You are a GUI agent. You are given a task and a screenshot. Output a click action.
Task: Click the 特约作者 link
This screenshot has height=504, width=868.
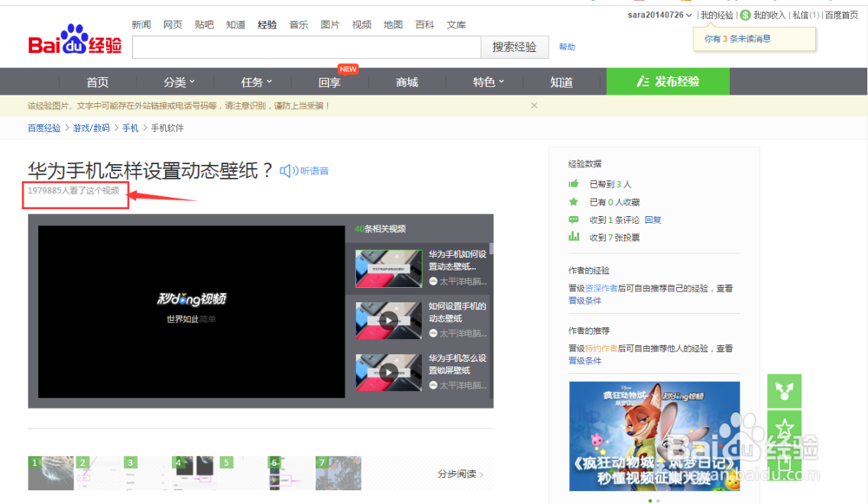click(602, 349)
